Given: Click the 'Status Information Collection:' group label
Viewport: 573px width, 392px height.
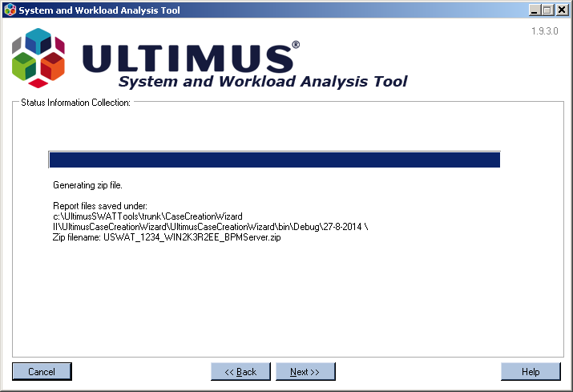Looking at the screenshot, I should 75,103.
